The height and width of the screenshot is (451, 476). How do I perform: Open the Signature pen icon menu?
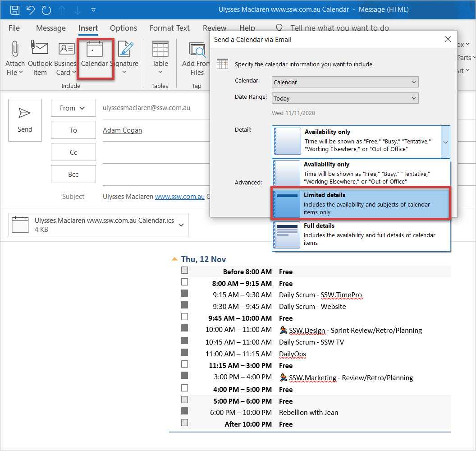click(124, 50)
